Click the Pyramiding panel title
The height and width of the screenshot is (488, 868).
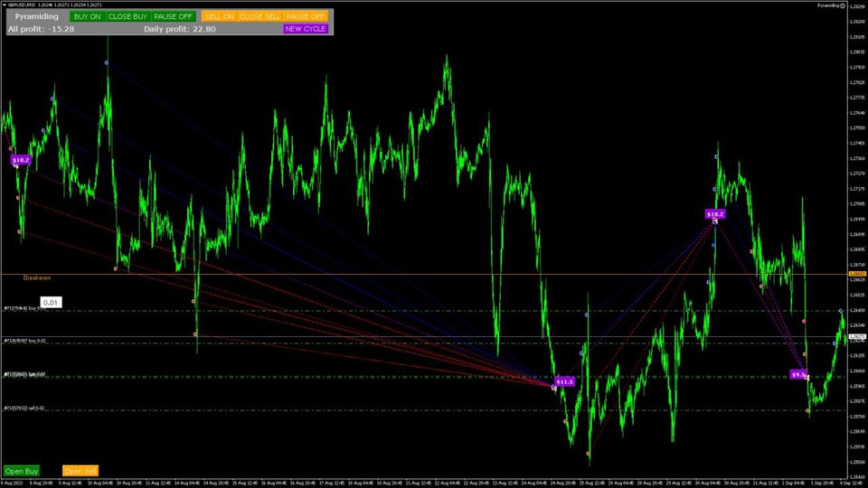point(36,16)
